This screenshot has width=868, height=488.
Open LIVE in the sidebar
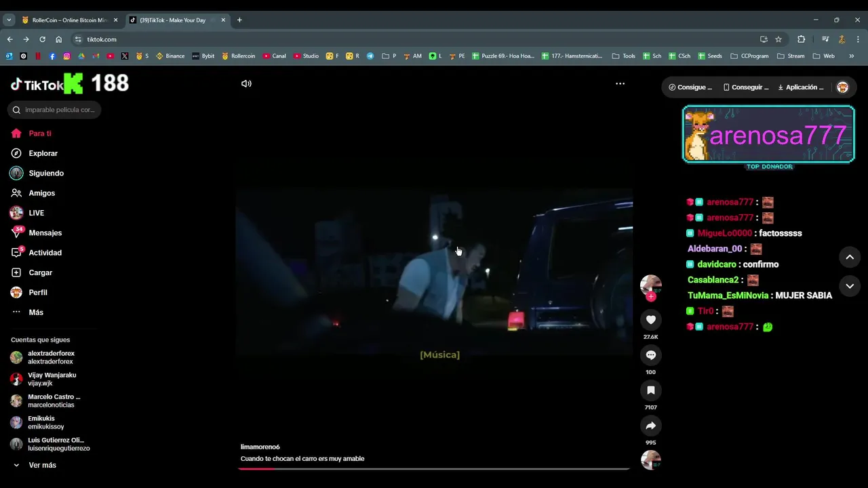click(x=27, y=213)
